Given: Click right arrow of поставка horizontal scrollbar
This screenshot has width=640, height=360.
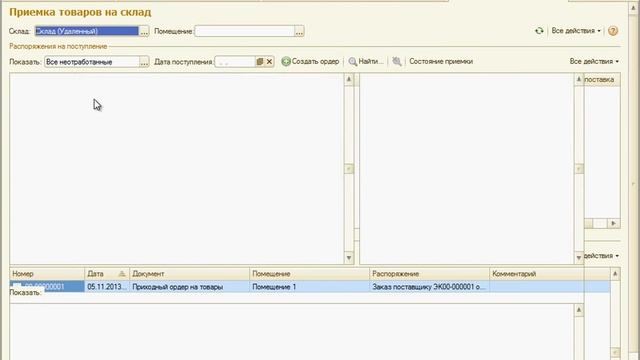Looking at the screenshot, I should click(613, 223).
